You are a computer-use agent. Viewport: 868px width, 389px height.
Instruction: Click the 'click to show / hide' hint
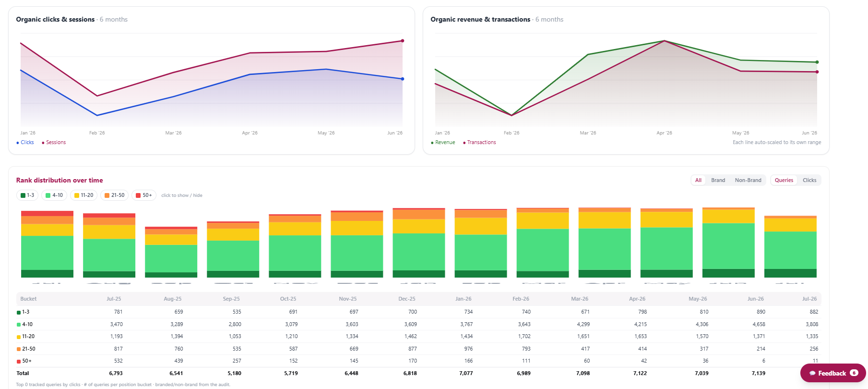point(182,195)
